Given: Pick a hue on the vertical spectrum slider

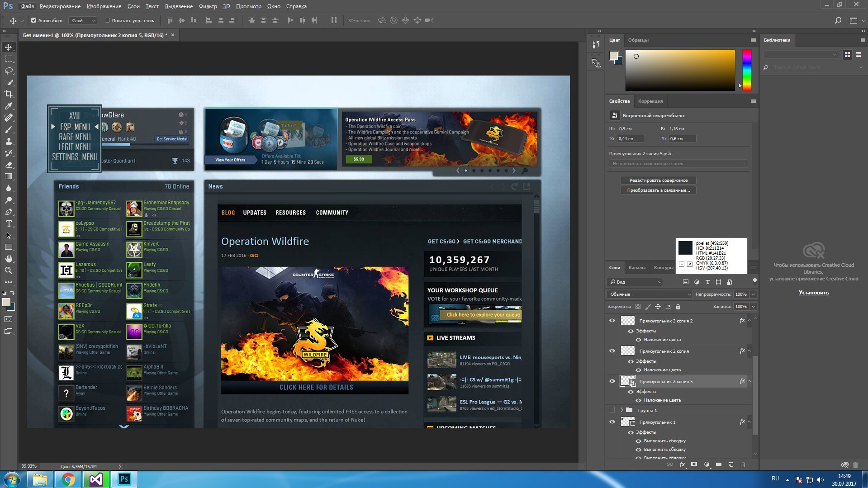Looking at the screenshot, I should 747,70.
